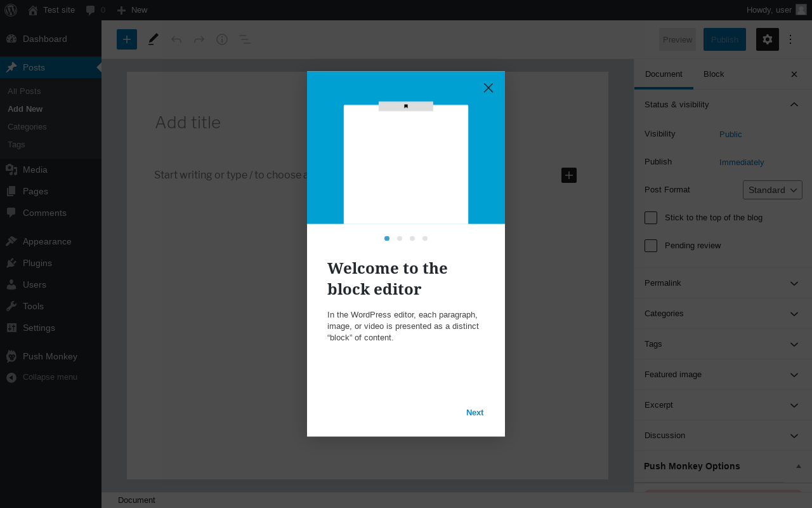Check Stick to the top of the blog
The width and height of the screenshot is (812, 508).
tap(651, 218)
